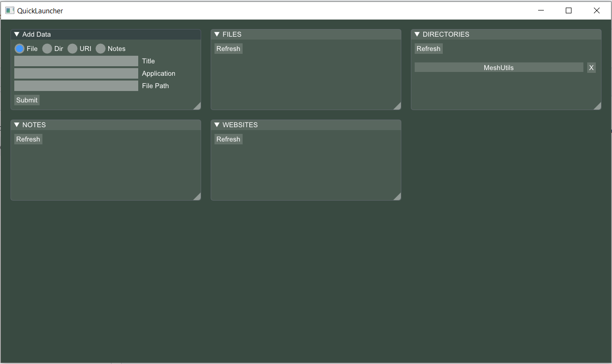Collapse the WEBSITES panel

(216, 124)
